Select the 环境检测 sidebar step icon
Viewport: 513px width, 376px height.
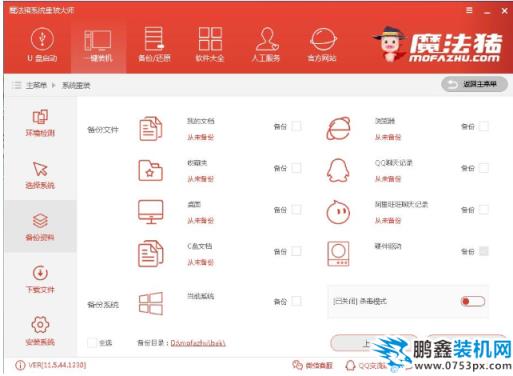pyautogui.click(x=40, y=117)
